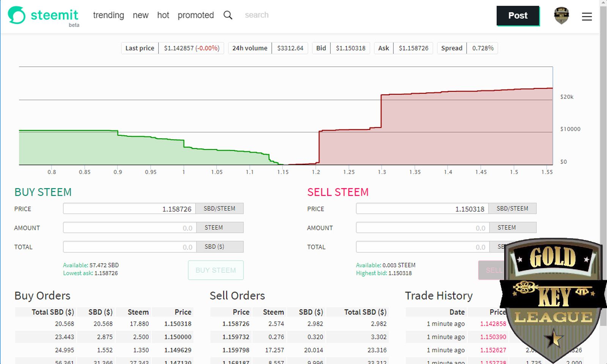Image resolution: width=607 pixels, height=364 pixels.
Task: Select sell order at price 1.159732
Action: tap(299, 337)
